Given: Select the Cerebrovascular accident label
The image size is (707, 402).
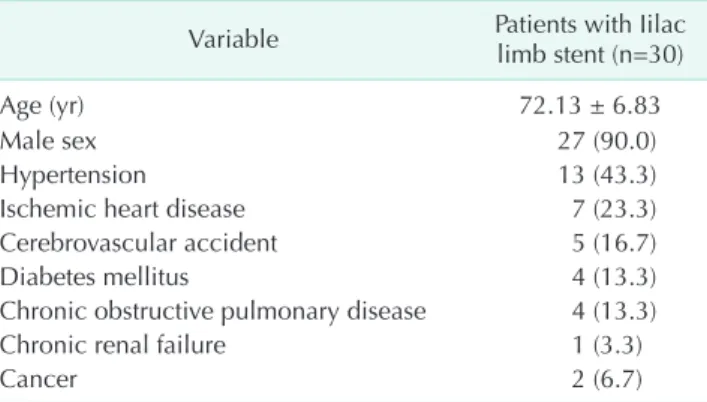Looking at the screenshot, I should pyautogui.click(x=139, y=243).
